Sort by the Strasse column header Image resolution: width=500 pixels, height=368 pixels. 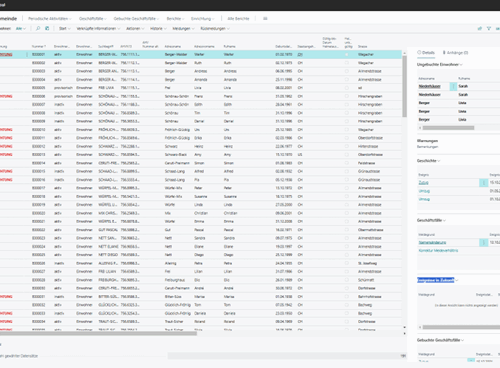tap(363, 46)
